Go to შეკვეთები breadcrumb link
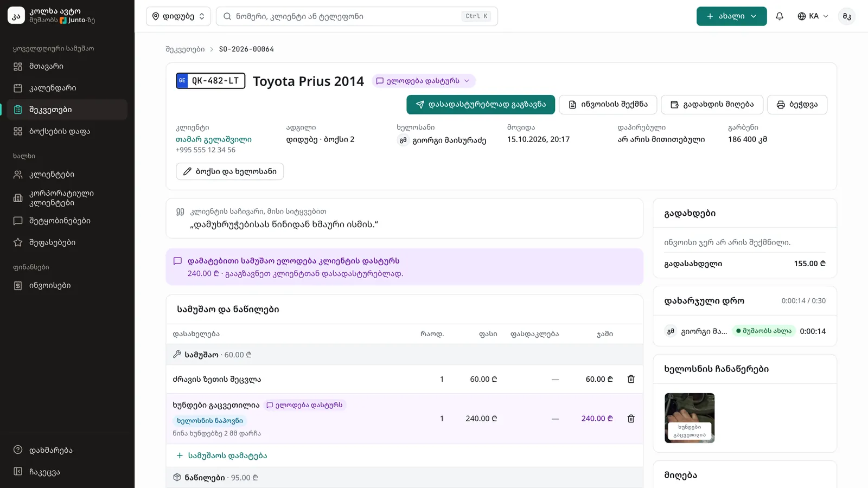 coord(185,49)
